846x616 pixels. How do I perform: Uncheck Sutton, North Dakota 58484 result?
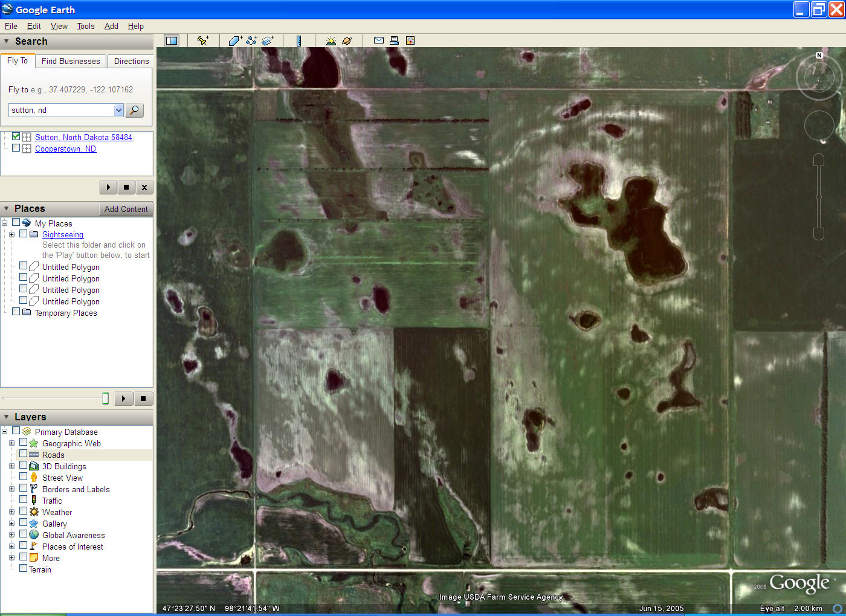click(x=16, y=136)
